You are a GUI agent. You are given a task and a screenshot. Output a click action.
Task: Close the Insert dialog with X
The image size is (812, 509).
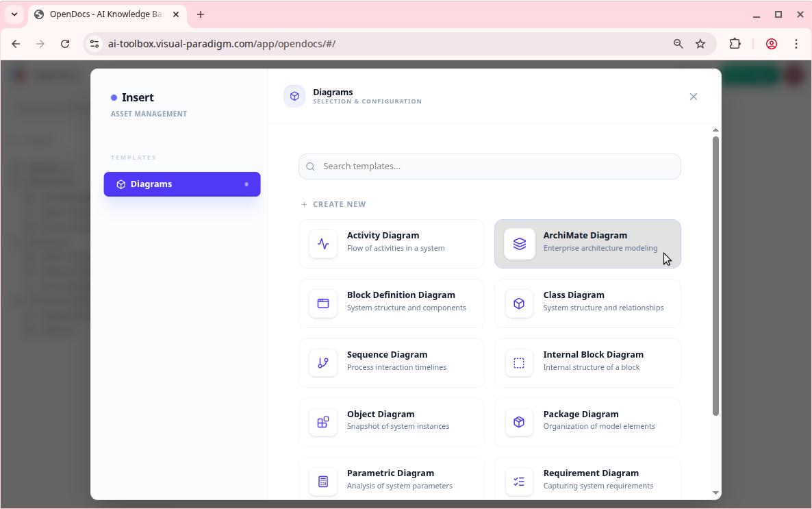tap(693, 97)
